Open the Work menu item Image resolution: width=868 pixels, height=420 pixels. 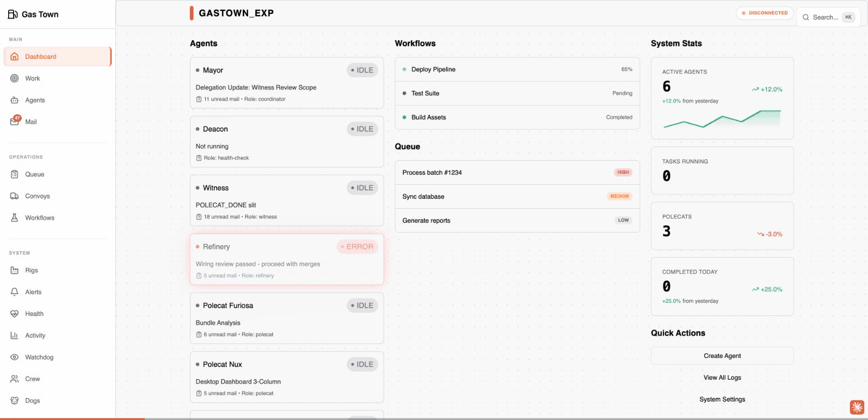coord(57,78)
